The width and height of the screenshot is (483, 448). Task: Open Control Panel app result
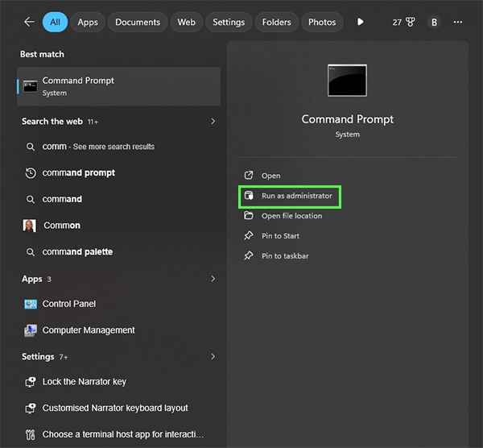[x=118, y=304]
